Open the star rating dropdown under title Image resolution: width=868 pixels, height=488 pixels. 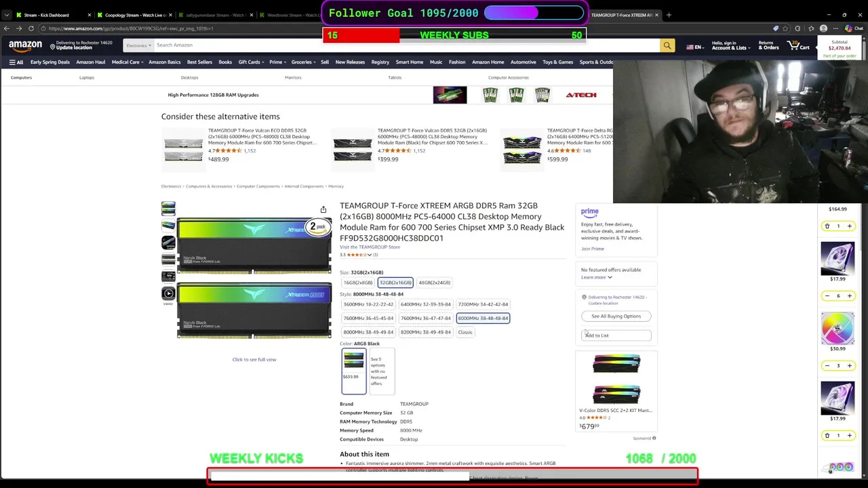click(x=369, y=255)
